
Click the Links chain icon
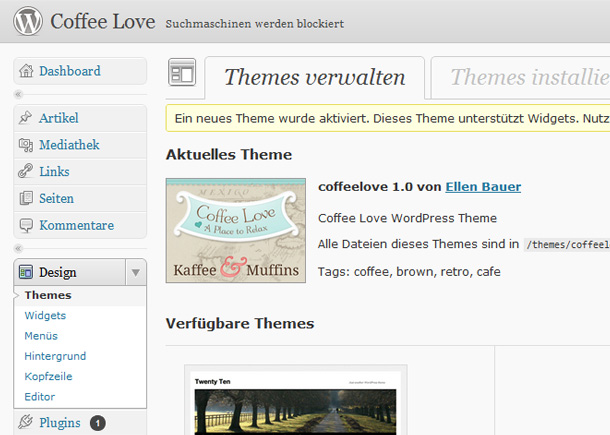point(26,171)
